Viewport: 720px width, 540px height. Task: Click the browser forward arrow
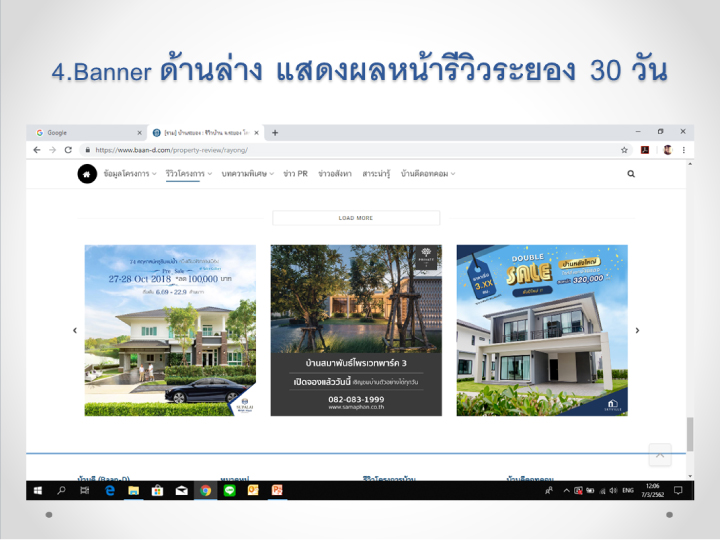pos(52,150)
